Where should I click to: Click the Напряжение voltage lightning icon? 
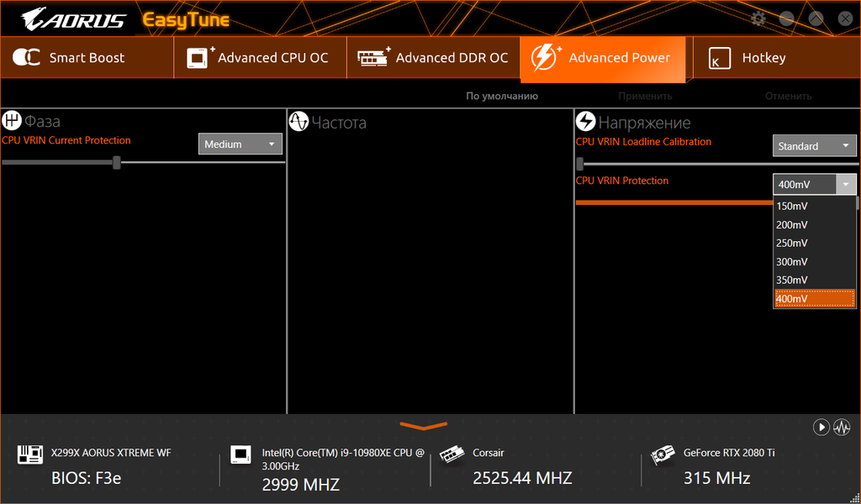click(586, 122)
